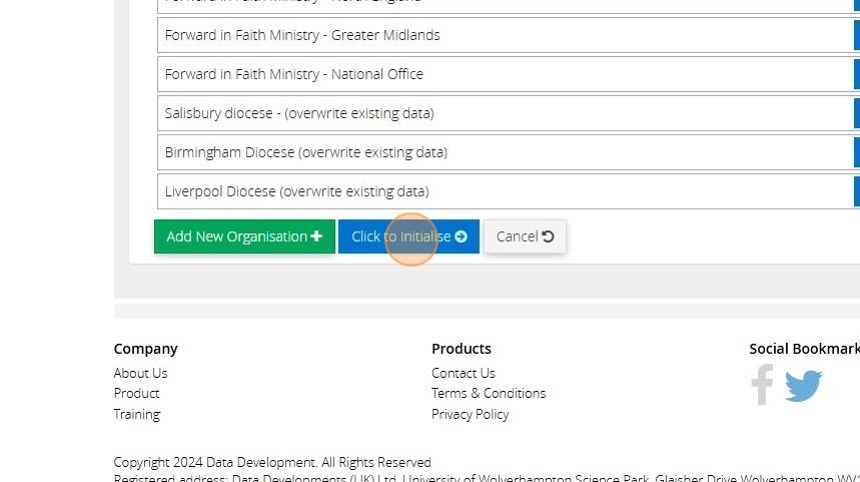This screenshot has width=860, height=482.
Task: Open the Contact Us link
Action: coord(463,373)
